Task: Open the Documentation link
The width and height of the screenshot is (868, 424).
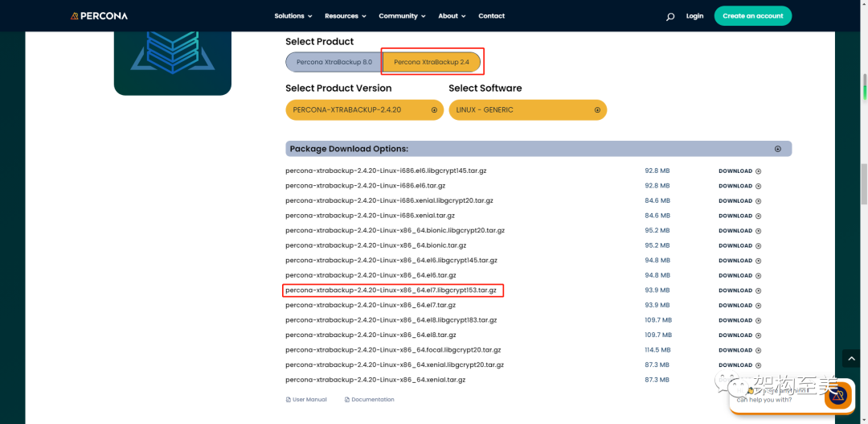Action: click(369, 399)
